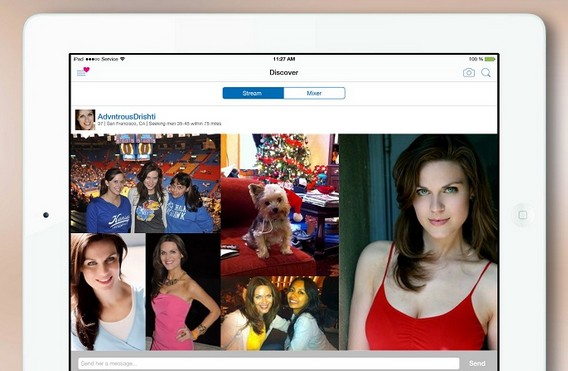Tap the Discover page title
568x371 pixels.
click(284, 72)
